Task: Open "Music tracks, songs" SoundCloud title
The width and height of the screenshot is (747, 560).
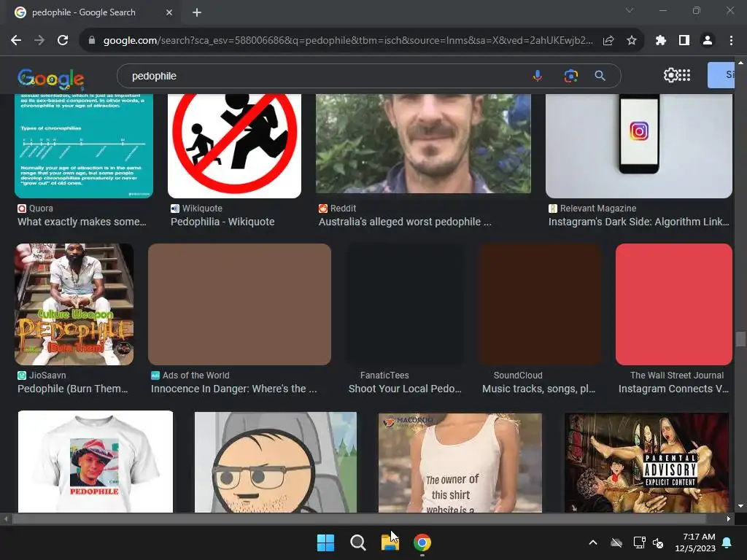Action: pos(539,389)
